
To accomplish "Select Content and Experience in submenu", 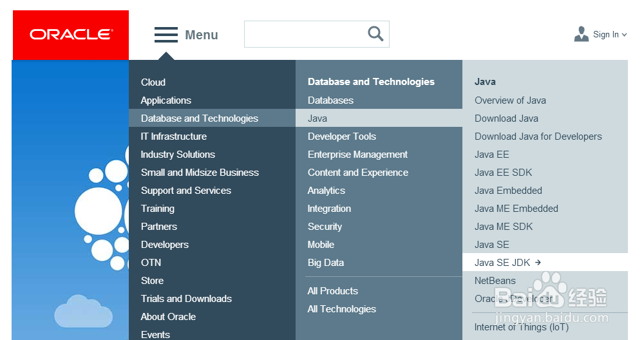I will [x=357, y=173].
